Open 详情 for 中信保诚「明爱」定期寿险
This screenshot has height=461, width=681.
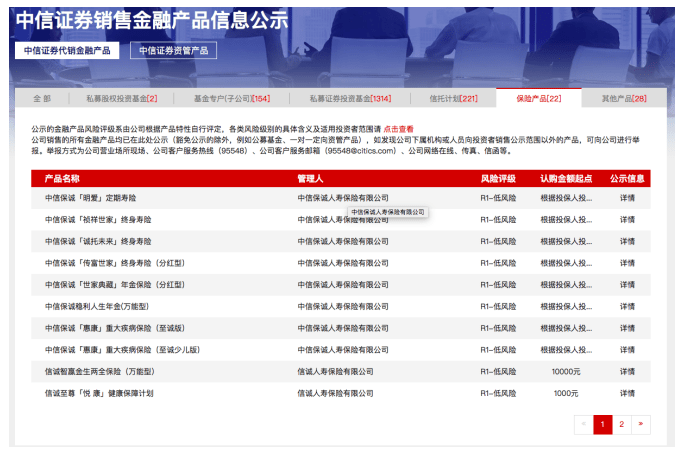(627, 198)
